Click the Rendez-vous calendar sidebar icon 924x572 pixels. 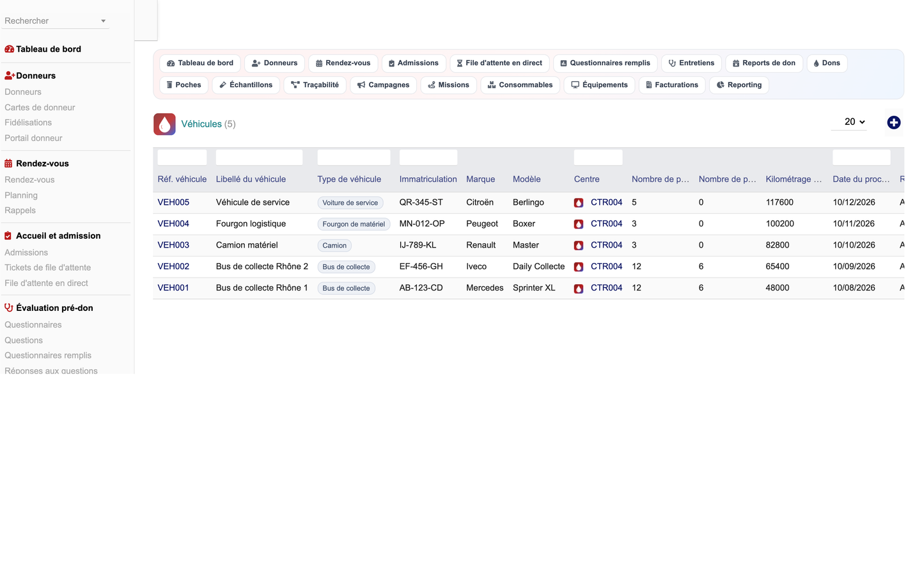click(x=8, y=164)
